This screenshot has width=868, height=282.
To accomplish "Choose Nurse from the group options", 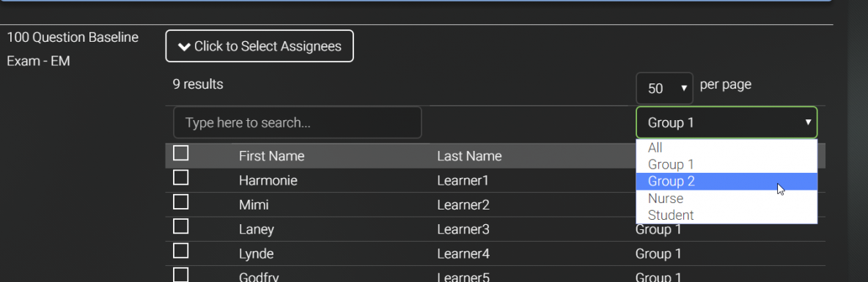I will pyautogui.click(x=727, y=198).
